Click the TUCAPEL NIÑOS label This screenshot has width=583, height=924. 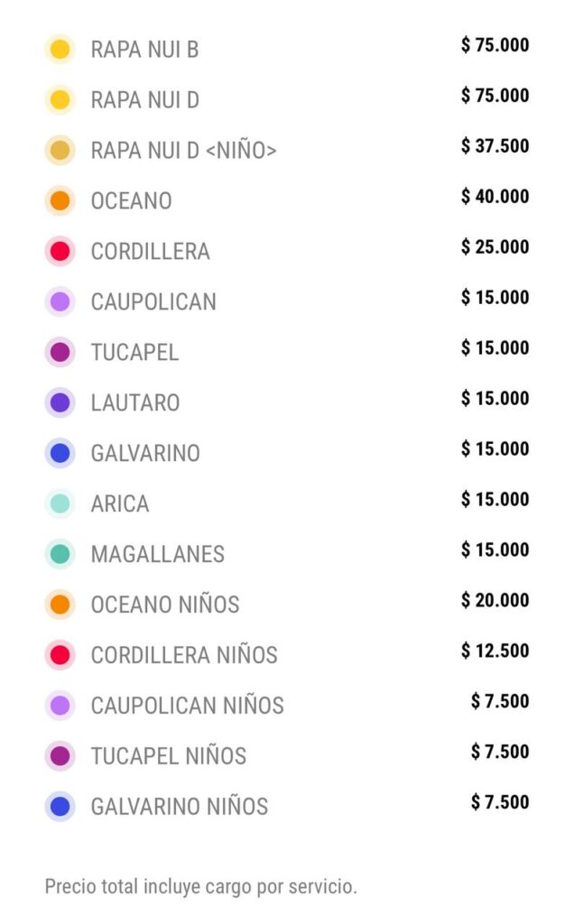coord(169,755)
